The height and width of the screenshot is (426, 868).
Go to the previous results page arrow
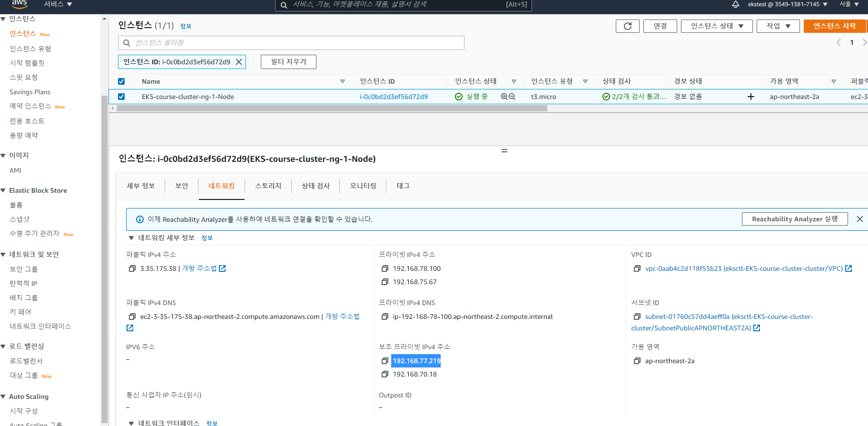tap(839, 42)
